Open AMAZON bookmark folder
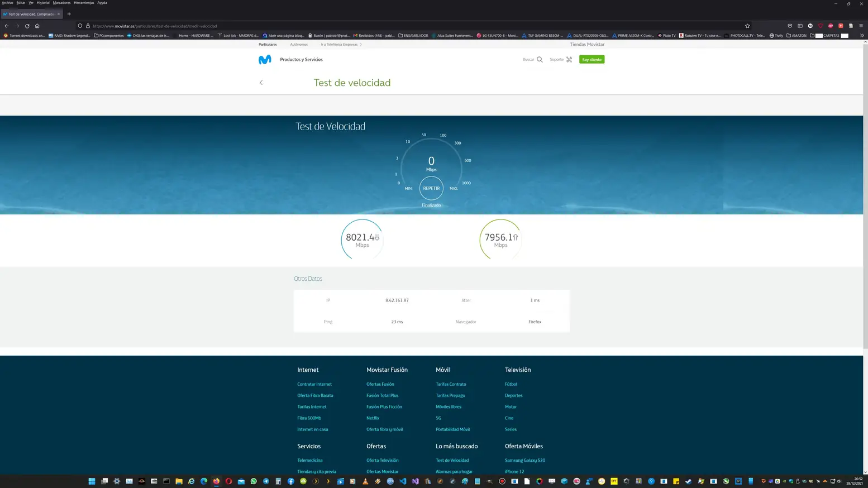This screenshot has height=488, width=868. 797,35
